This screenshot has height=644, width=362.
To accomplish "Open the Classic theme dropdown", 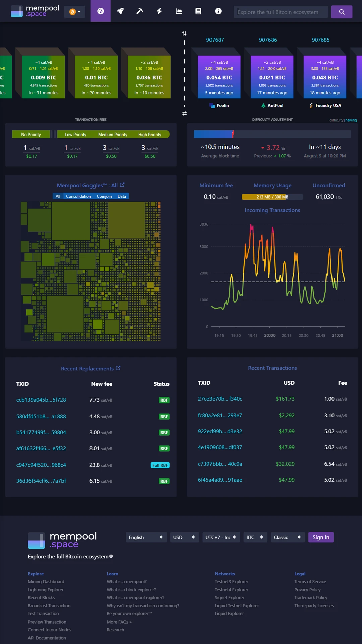I will (x=288, y=537).
